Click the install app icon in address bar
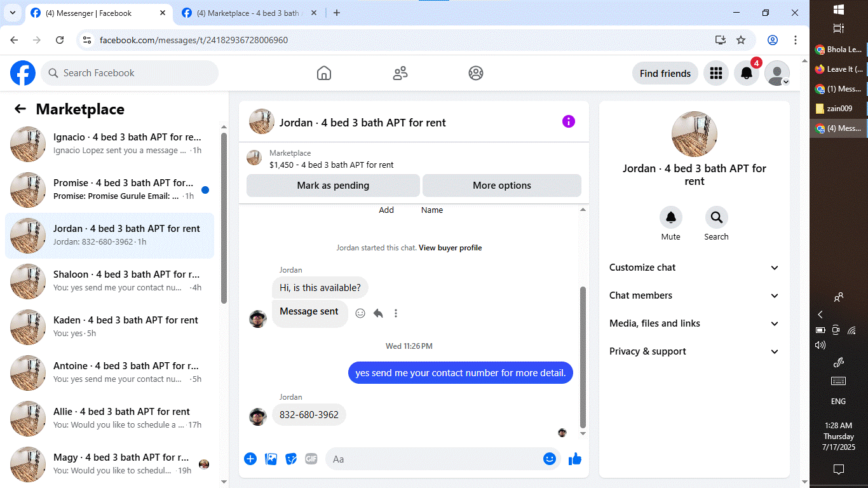 [720, 40]
